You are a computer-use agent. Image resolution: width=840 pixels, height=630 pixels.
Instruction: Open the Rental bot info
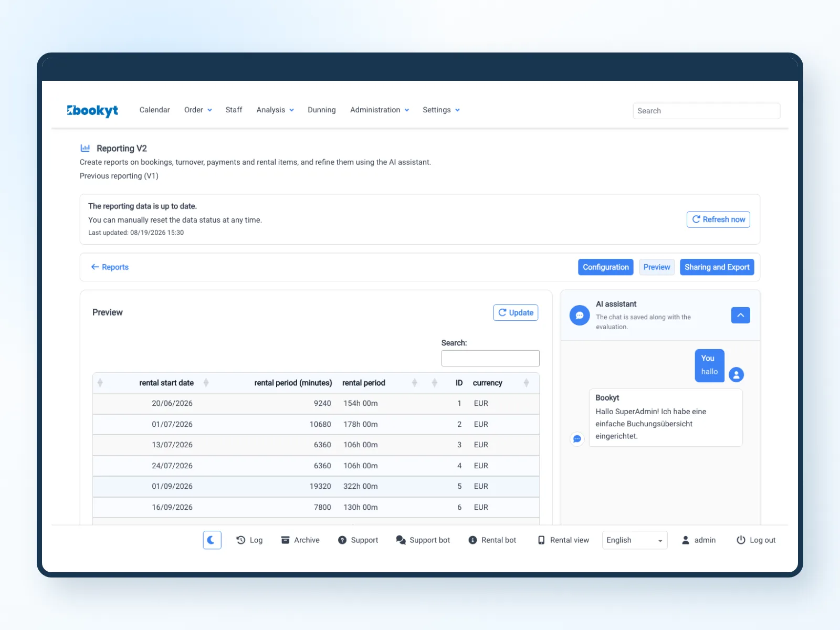tap(492, 540)
